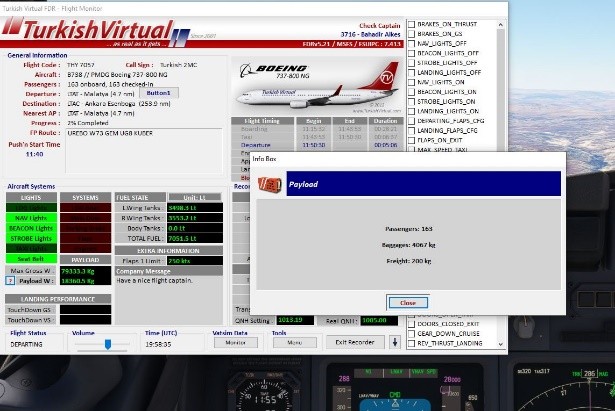Open the Tools Menu button
This screenshot has height=411, width=615.
coord(295,342)
